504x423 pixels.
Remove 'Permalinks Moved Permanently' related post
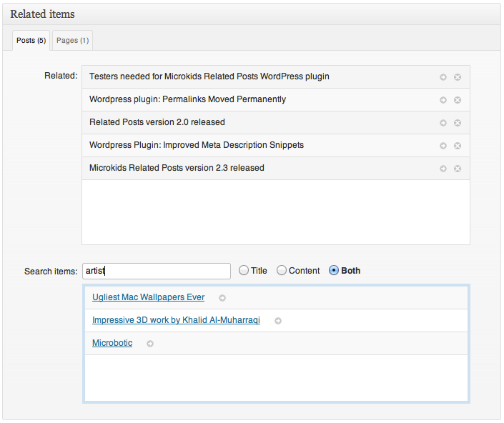click(x=458, y=100)
